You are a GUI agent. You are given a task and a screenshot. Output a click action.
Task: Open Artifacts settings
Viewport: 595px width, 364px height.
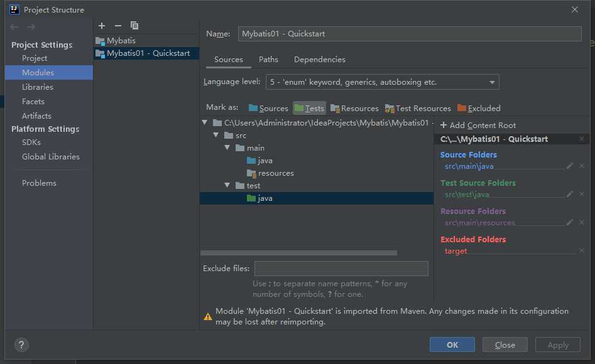click(36, 116)
